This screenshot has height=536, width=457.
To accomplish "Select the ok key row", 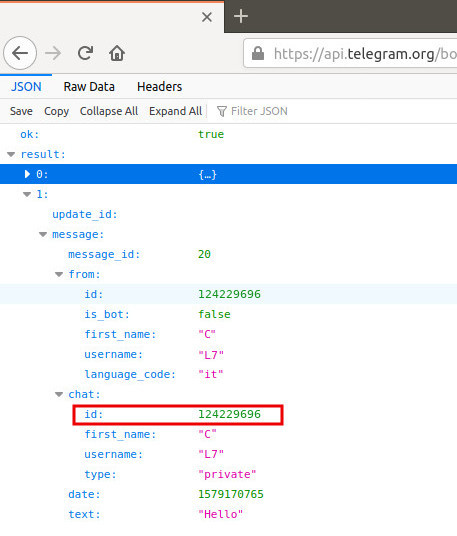I will tap(228, 134).
